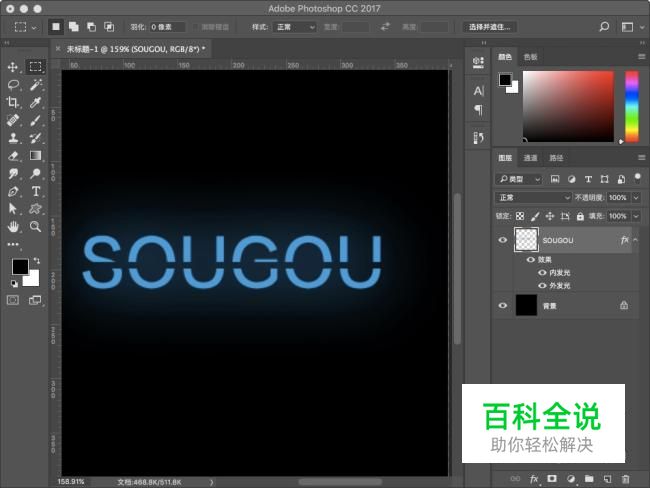Viewport: 650px width, 488px height.
Task: Toggle visibility of all layer effects
Action: point(531,260)
